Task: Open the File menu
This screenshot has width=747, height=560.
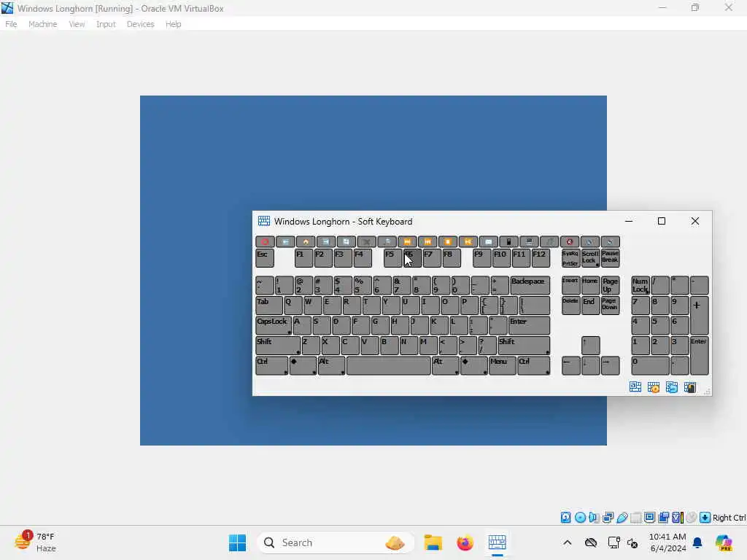Action: click(x=11, y=24)
